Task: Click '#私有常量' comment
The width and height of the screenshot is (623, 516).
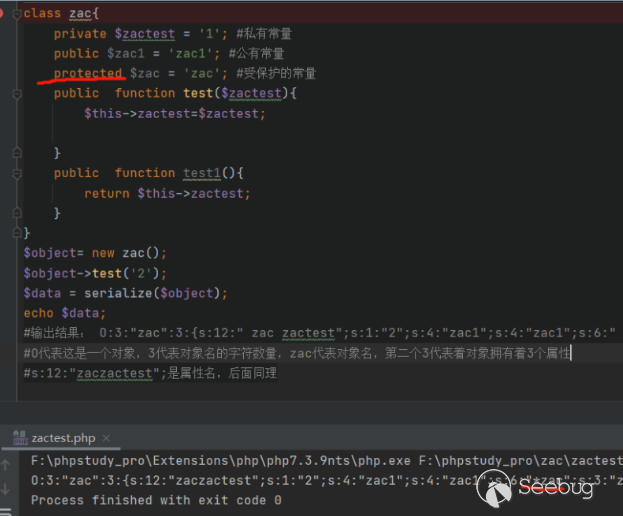Action: pos(264,34)
